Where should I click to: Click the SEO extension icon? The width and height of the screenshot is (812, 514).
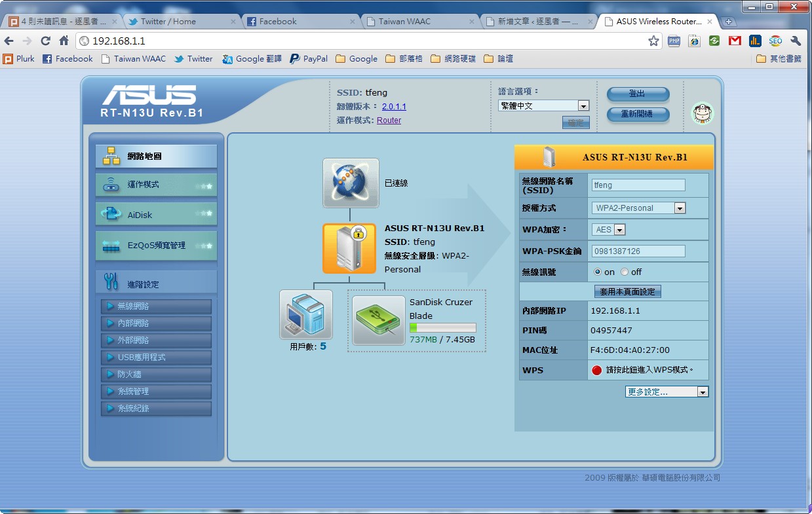click(775, 41)
